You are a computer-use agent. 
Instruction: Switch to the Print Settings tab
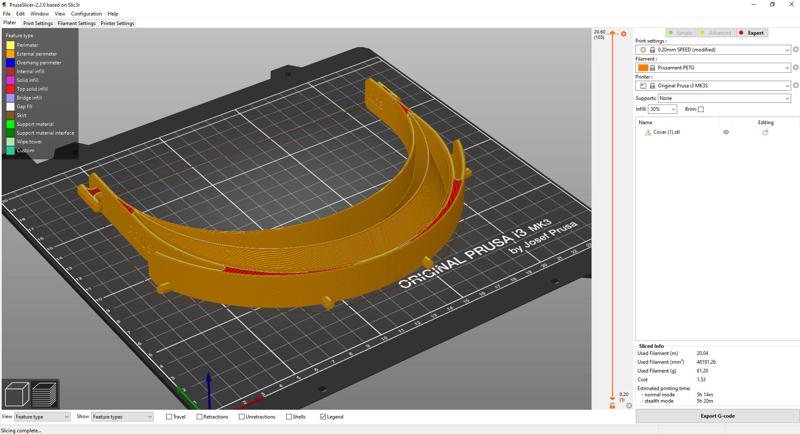coord(38,23)
